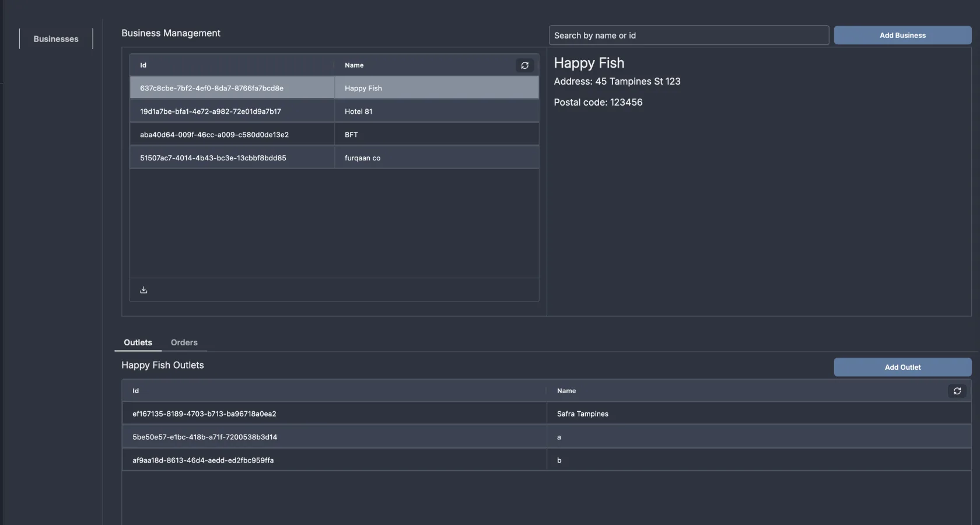Image resolution: width=980 pixels, height=525 pixels.
Task: Sort businesses by Id column header
Action: [x=143, y=65]
